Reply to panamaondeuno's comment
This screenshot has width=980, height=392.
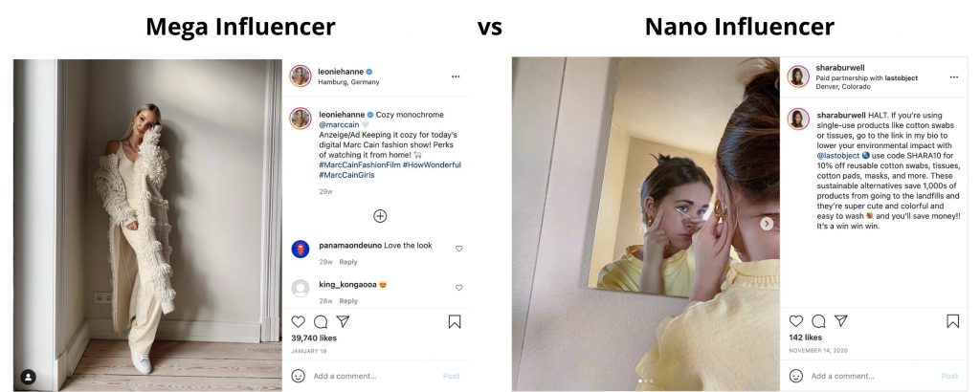pyautogui.click(x=348, y=262)
